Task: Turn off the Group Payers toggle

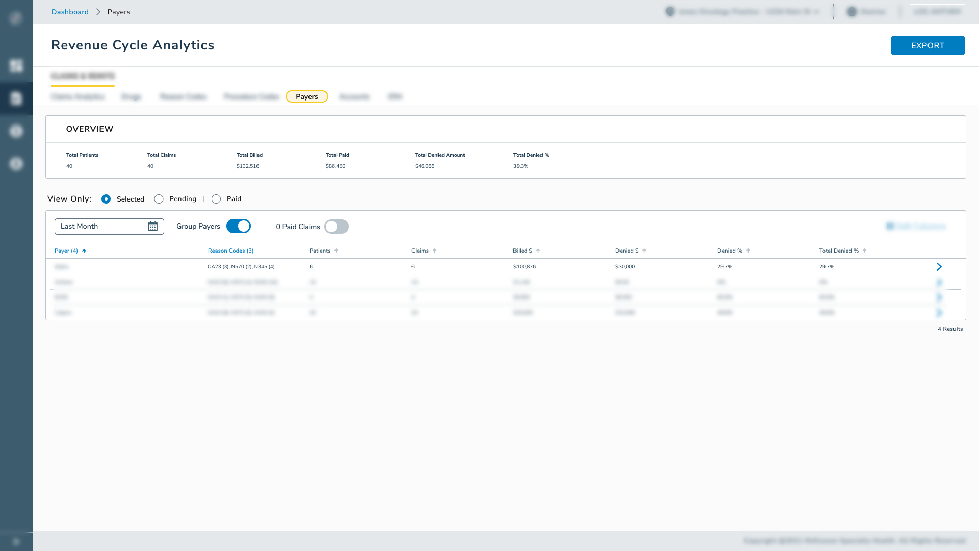Action: point(239,226)
